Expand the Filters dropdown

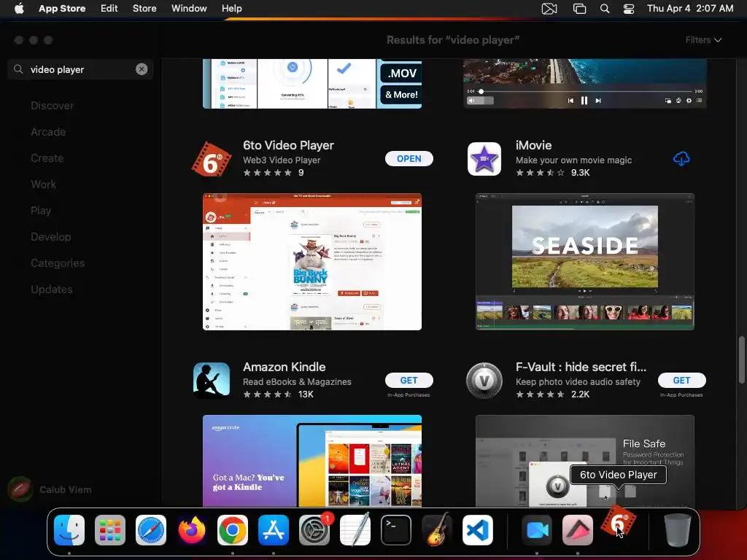click(x=703, y=40)
